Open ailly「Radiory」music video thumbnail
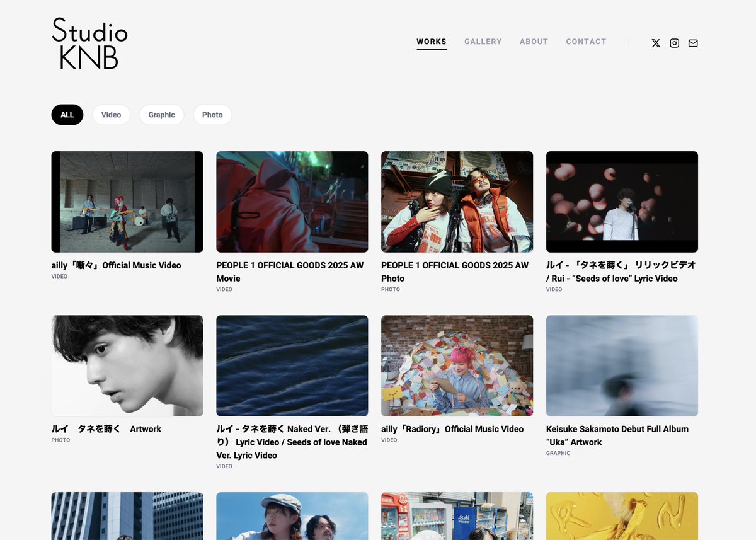The image size is (756, 540). pos(457,365)
